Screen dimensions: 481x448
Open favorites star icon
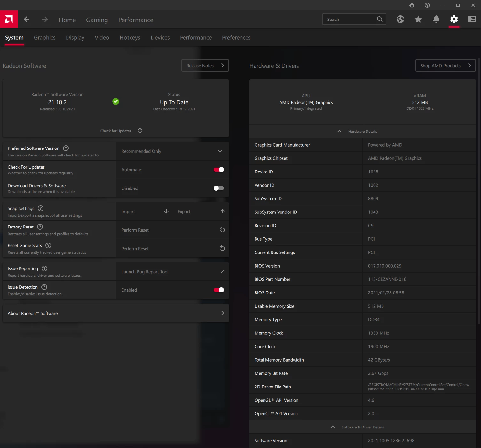tap(418, 19)
